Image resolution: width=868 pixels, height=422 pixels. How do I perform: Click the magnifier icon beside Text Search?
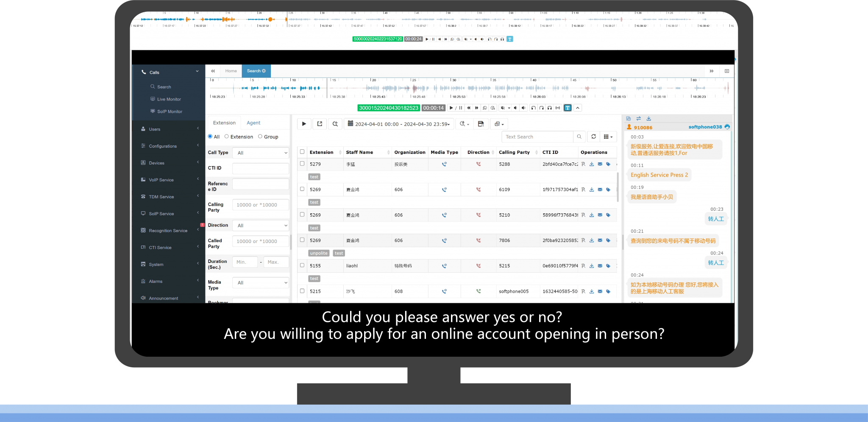579,137
